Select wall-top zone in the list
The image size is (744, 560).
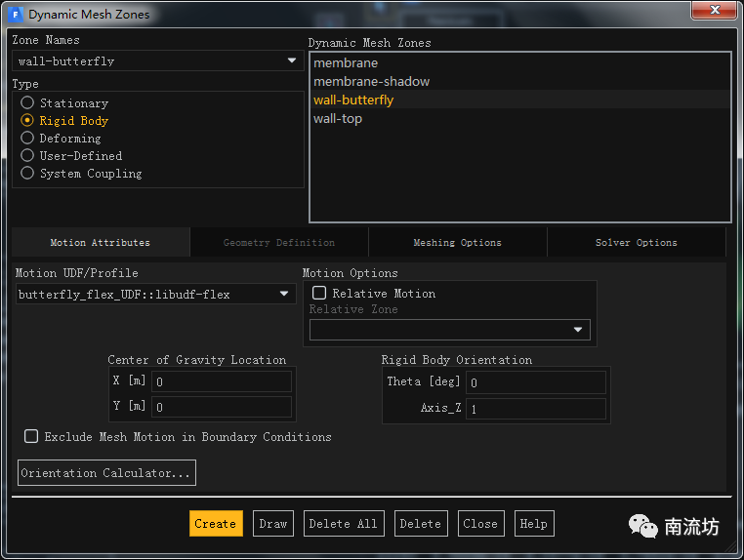(x=338, y=119)
